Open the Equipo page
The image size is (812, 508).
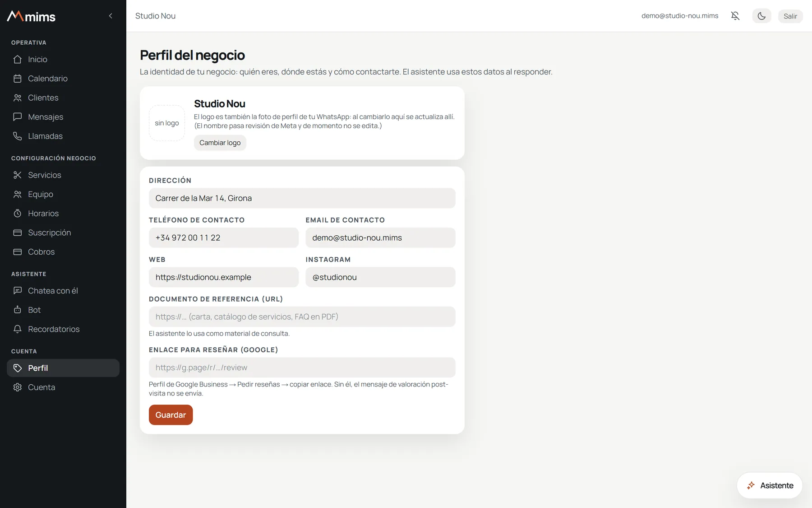click(x=63, y=194)
